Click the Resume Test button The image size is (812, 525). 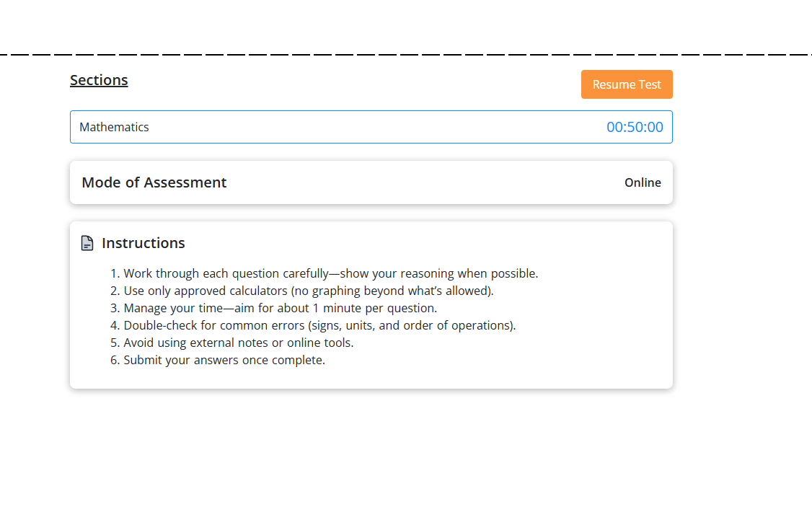pos(627,84)
